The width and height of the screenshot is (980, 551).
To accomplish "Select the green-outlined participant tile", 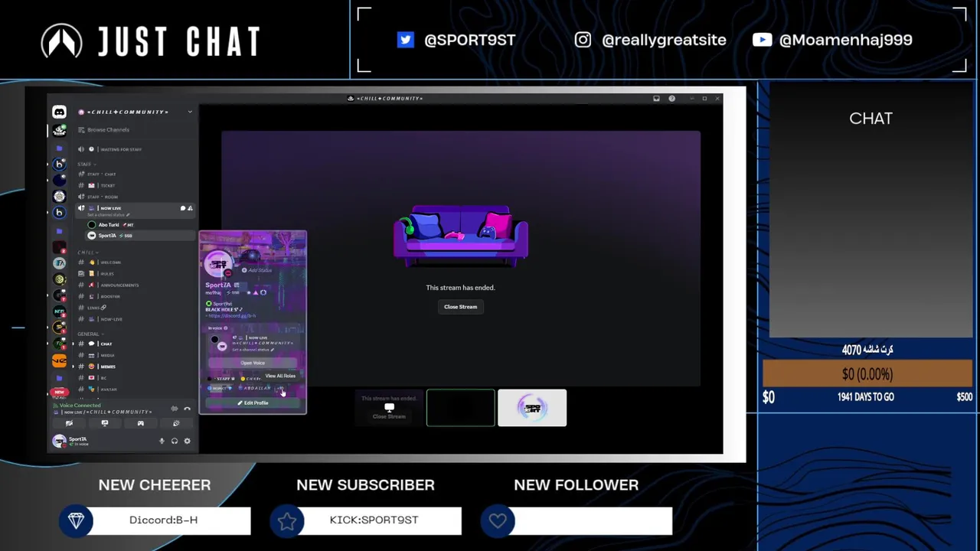I will pos(460,408).
